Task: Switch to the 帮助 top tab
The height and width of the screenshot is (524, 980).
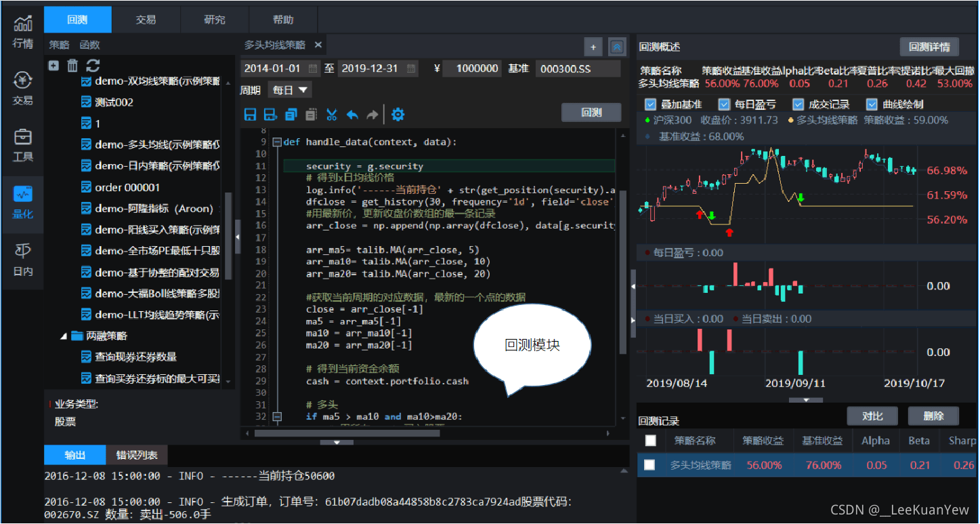Action: (x=283, y=20)
